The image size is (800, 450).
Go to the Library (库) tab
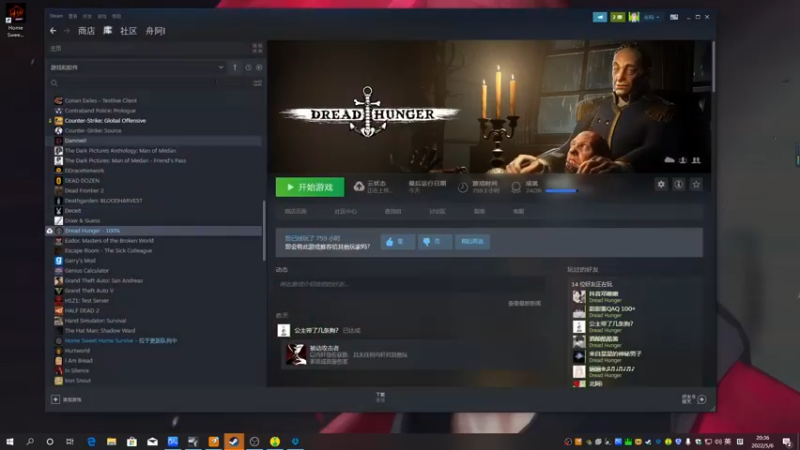coord(108,31)
